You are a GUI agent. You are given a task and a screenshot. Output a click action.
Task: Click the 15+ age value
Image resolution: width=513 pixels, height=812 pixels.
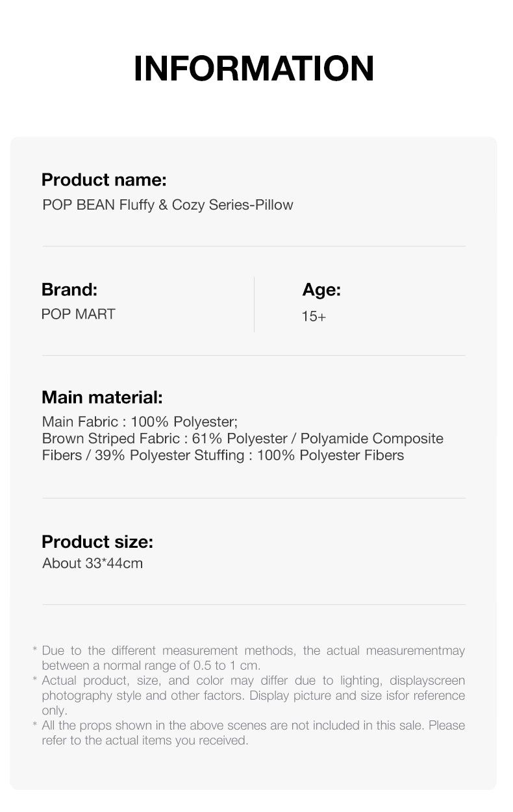pyautogui.click(x=314, y=317)
